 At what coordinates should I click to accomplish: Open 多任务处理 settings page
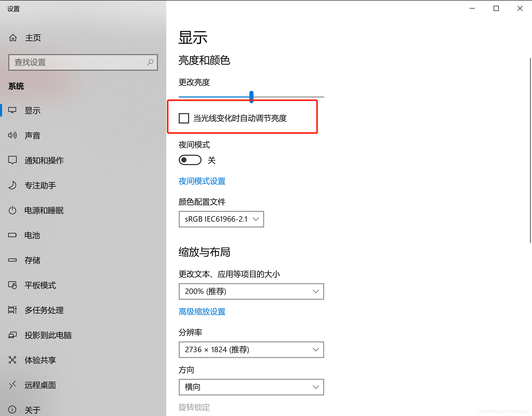point(44,310)
